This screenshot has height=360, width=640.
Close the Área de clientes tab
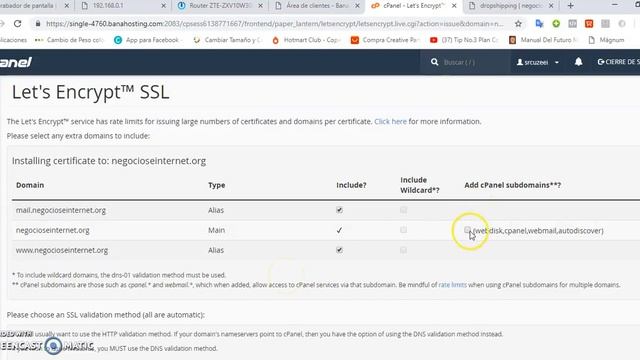click(x=357, y=6)
